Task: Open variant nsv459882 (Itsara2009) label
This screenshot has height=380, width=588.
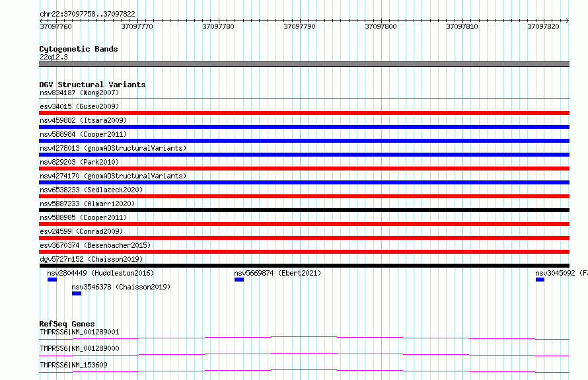Action: (83, 120)
